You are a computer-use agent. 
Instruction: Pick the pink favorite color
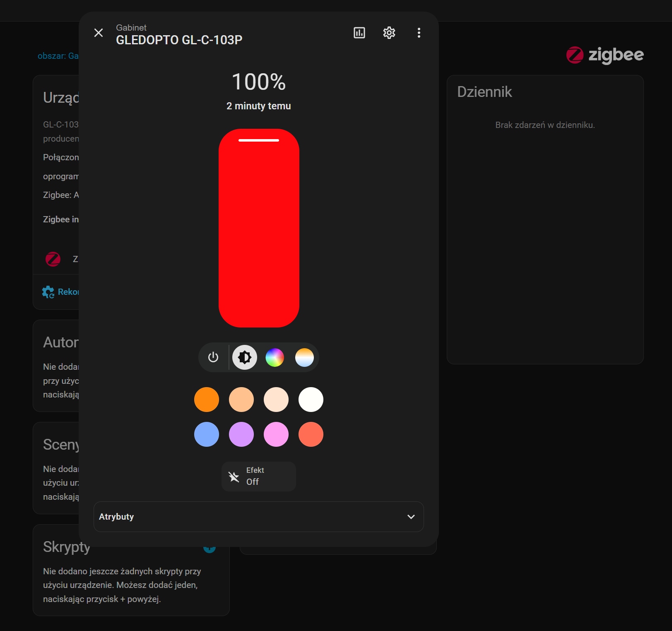click(276, 434)
